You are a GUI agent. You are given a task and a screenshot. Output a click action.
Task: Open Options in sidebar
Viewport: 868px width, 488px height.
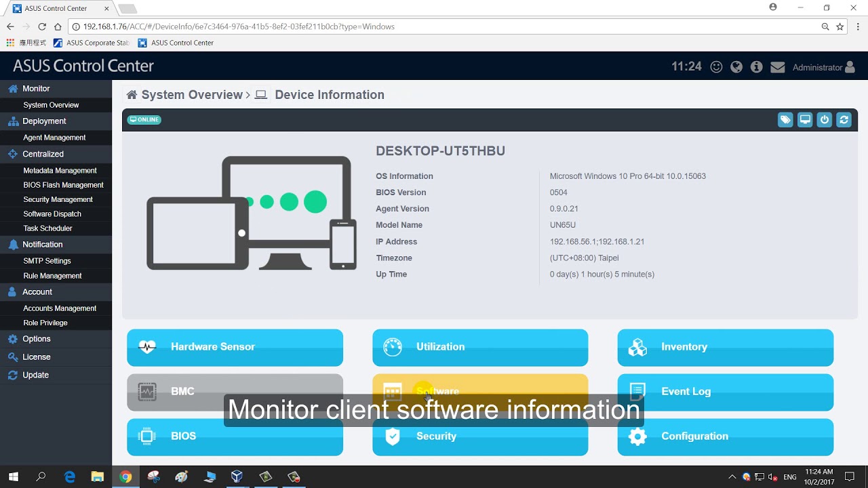[56, 339]
